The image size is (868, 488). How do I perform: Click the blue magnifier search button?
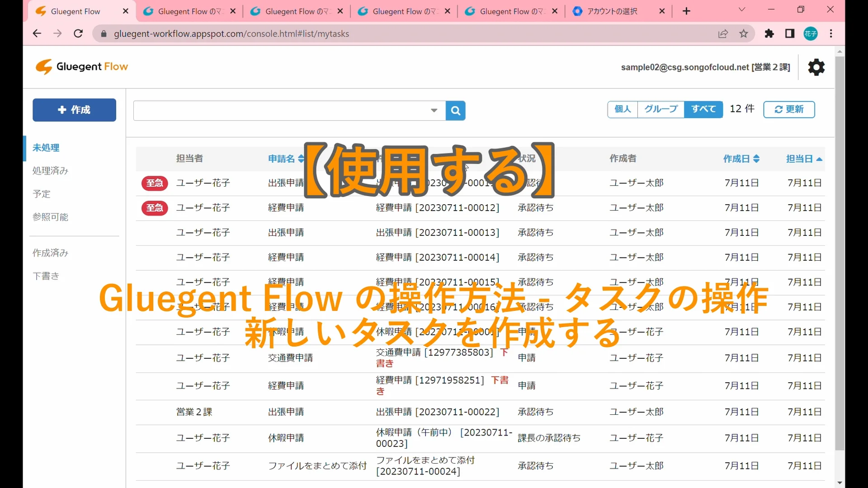[455, 111]
